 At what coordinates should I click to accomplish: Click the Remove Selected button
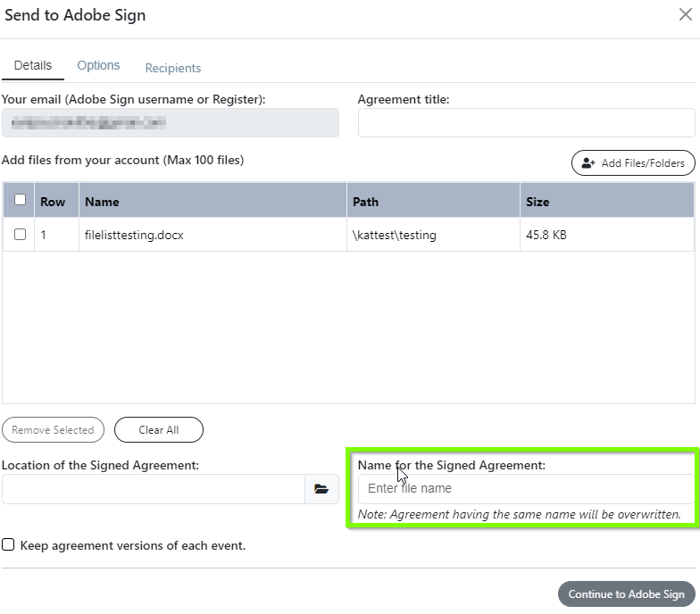(53, 430)
